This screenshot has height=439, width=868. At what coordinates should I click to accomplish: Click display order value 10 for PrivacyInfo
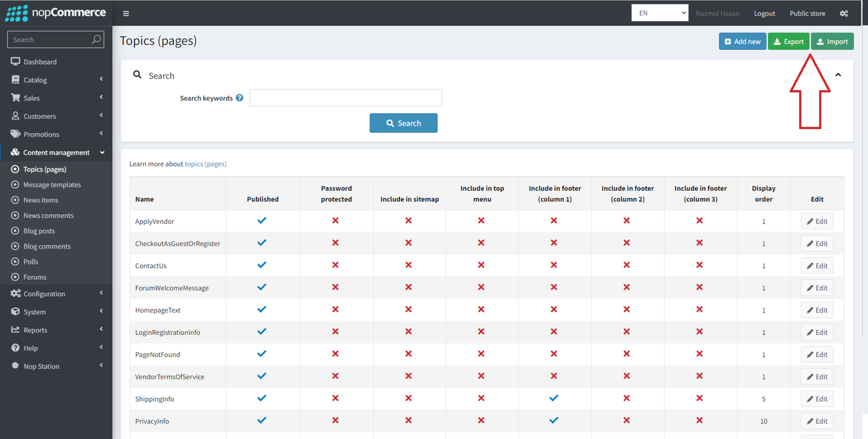(763, 421)
